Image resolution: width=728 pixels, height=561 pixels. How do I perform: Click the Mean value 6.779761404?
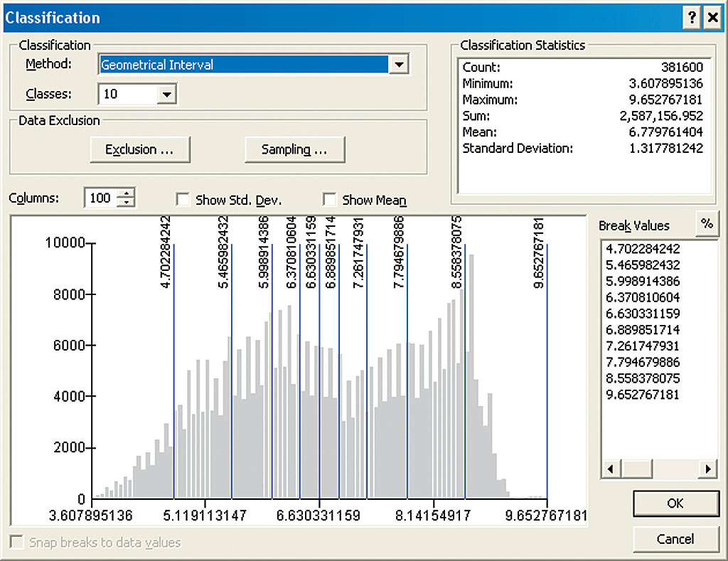tap(665, 132)
